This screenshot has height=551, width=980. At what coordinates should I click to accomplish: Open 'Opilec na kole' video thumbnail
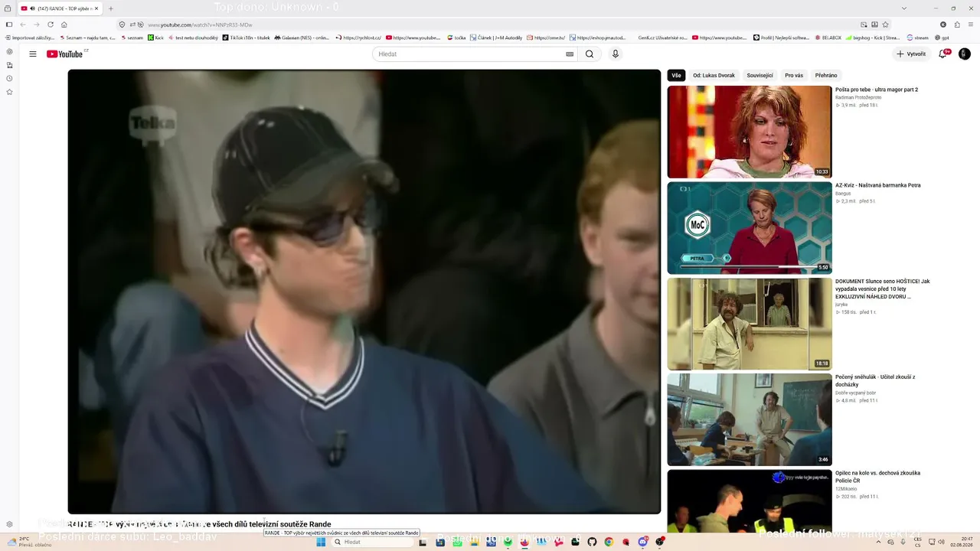click(x=750, y=501)
